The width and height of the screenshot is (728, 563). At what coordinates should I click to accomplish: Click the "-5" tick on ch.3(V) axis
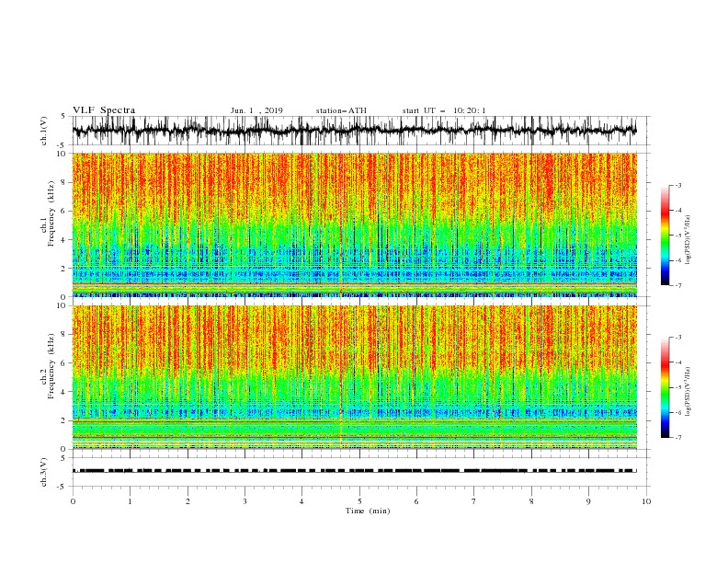coord(63,487)
